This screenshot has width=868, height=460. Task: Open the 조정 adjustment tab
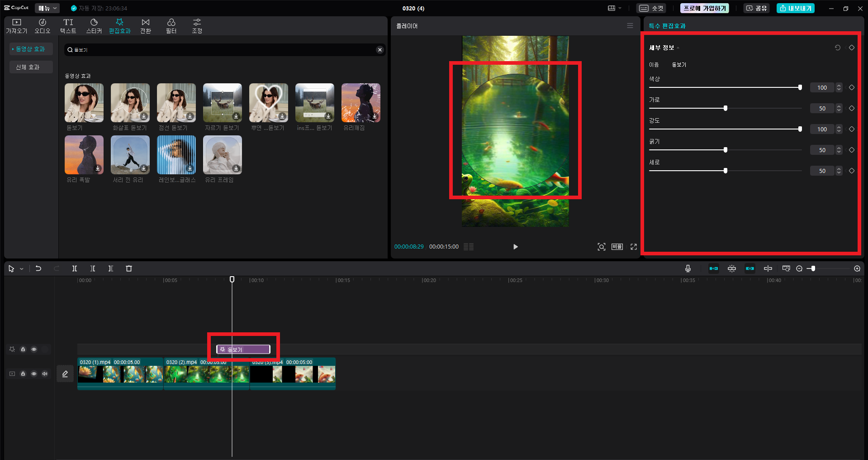pos(197,26)
